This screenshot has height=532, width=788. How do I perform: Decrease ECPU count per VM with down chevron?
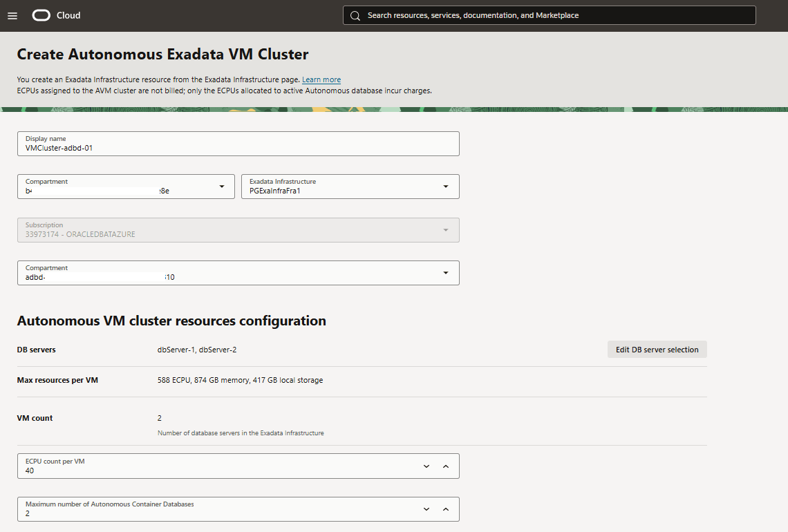pos(426,466)
